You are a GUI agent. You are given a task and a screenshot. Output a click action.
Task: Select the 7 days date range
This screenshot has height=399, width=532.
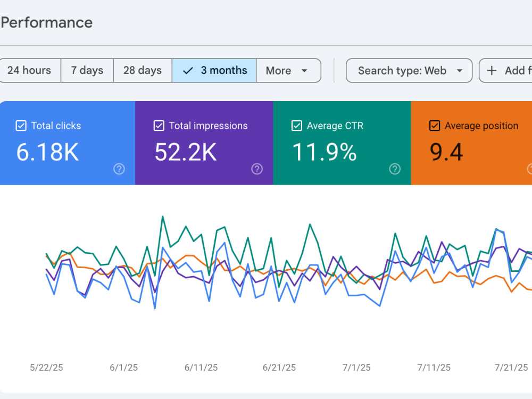(87, 71)
